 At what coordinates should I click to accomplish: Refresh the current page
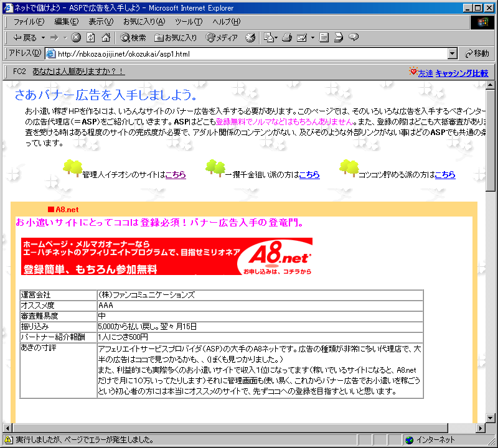pyautogui.click(x=91, y=38)
